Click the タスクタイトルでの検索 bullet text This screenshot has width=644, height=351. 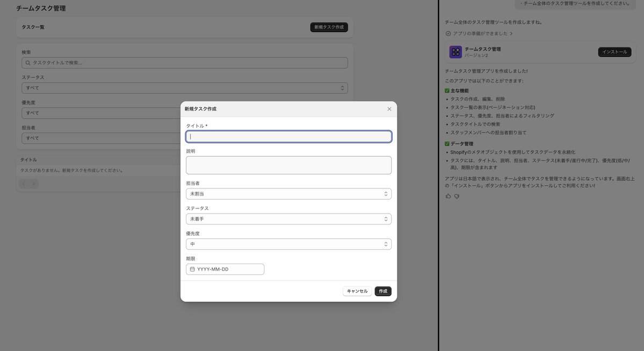[475, 124]
